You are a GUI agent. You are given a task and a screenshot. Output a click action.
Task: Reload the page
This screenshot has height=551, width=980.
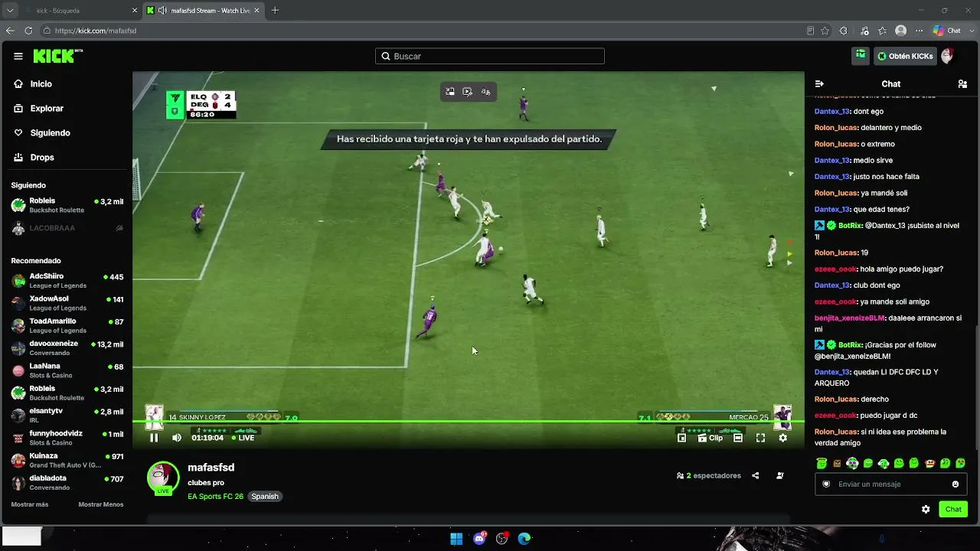pos(28,31)
